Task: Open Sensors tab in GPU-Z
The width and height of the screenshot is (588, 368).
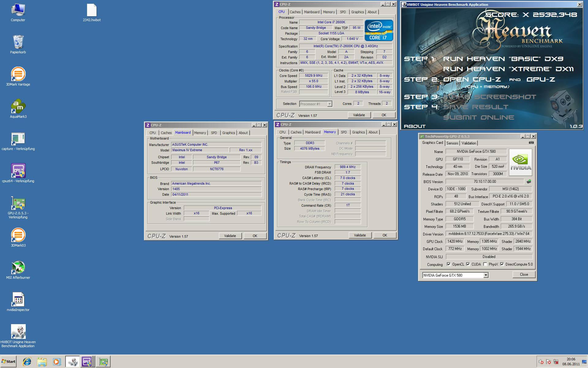Action: click(452, 143)
